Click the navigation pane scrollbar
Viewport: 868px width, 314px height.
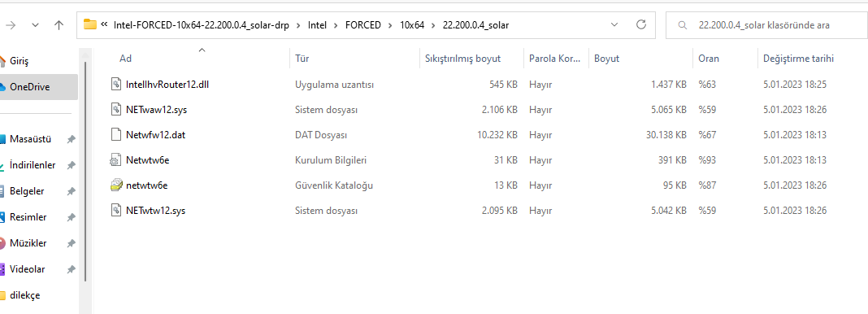point(85,172)
